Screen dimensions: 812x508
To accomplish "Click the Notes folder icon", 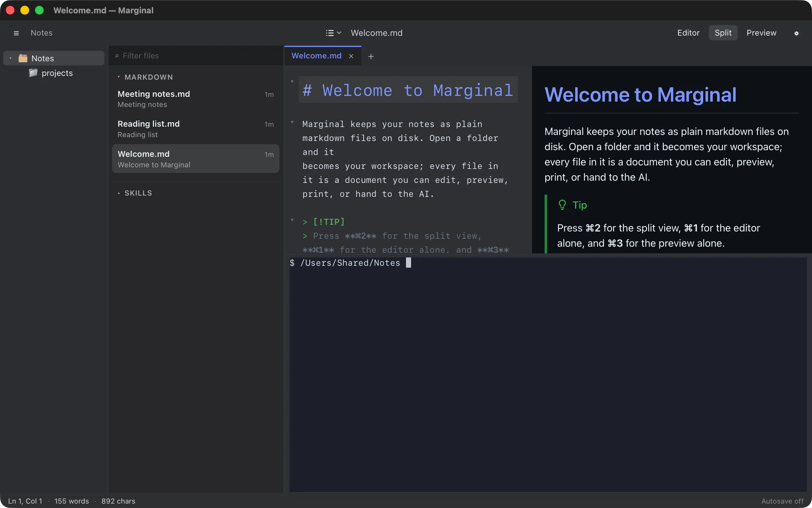I will point(23,58).
